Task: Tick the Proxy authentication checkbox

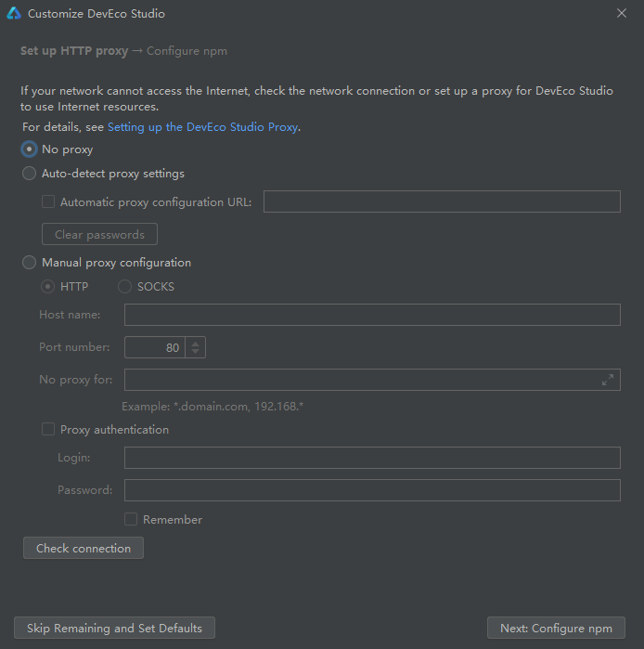Action: [48, 429]
